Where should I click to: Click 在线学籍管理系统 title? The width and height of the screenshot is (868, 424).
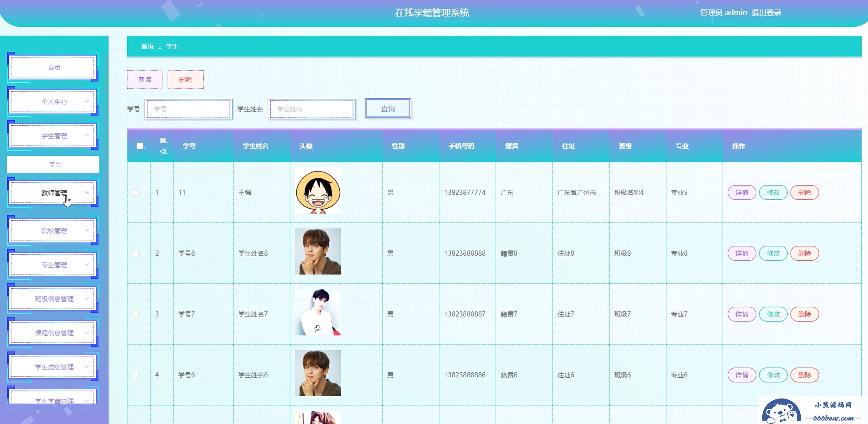[x=432, y=13]
